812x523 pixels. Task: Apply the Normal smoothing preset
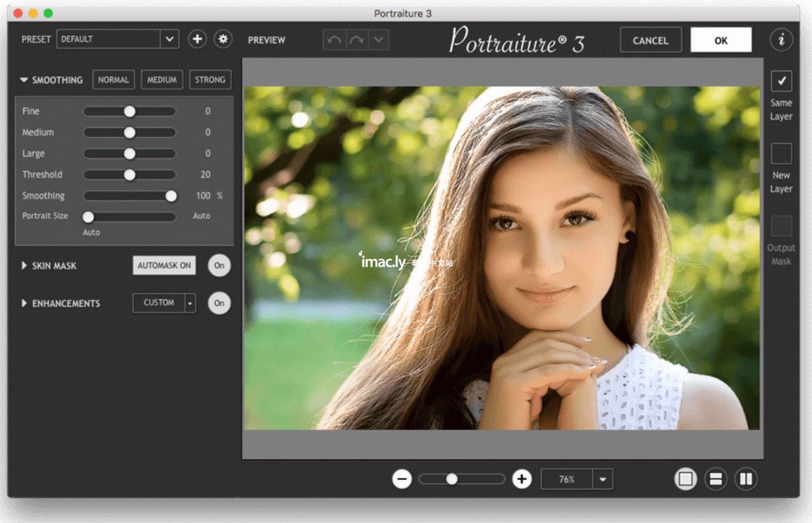(x=114, y=79)
